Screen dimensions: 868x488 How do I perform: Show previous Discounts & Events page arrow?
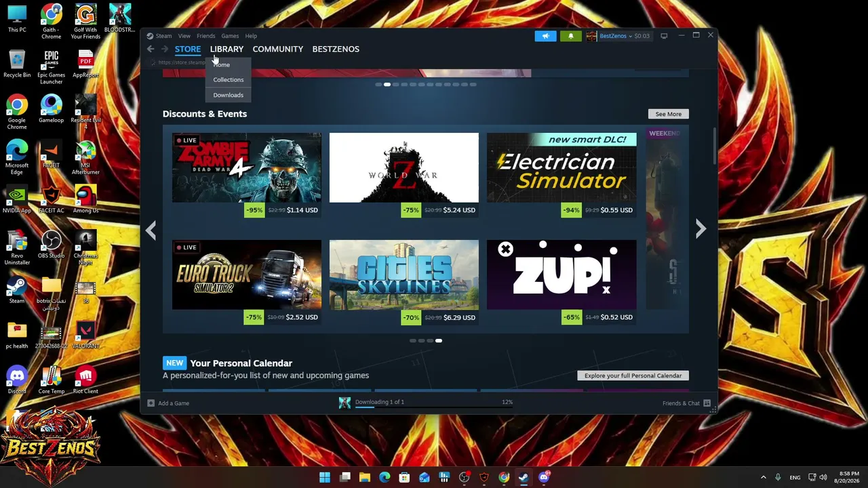coord(151,229)
